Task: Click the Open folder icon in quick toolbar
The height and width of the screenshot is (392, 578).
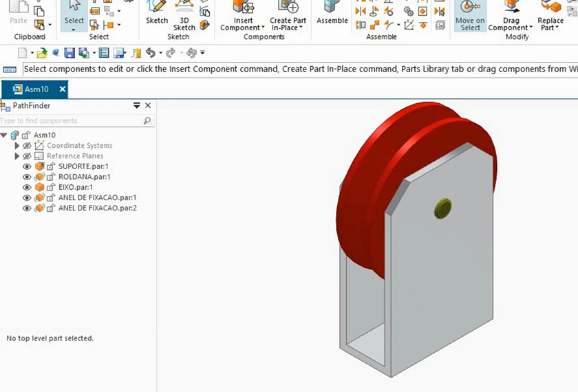Action: pyautogui.click(x=42, y=53)
